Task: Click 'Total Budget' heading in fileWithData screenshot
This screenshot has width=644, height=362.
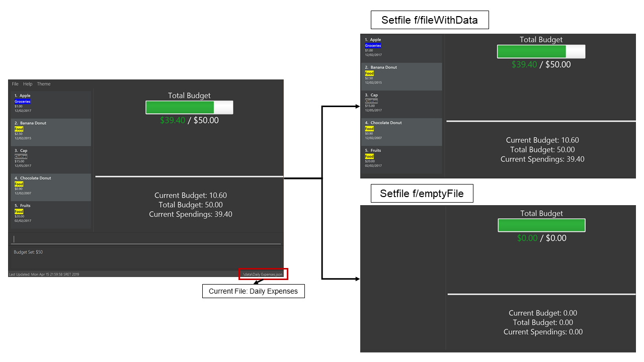Action: point(541,40)
